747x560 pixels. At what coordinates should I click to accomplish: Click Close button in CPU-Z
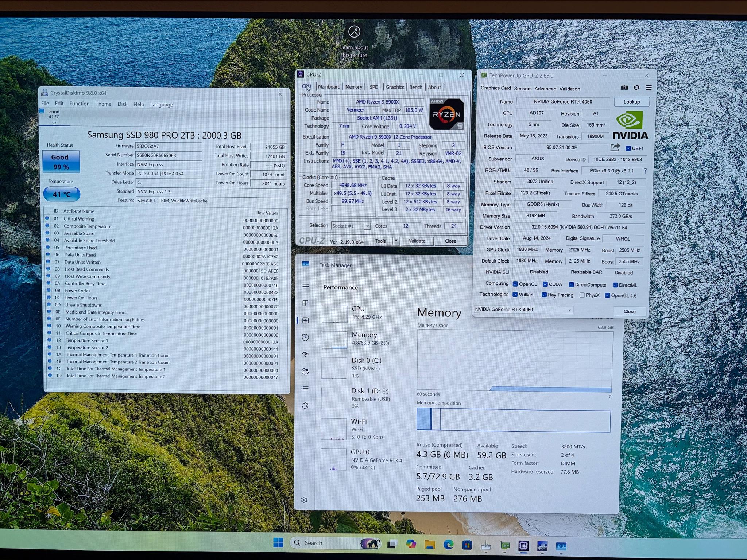click(x=450, y=241)
